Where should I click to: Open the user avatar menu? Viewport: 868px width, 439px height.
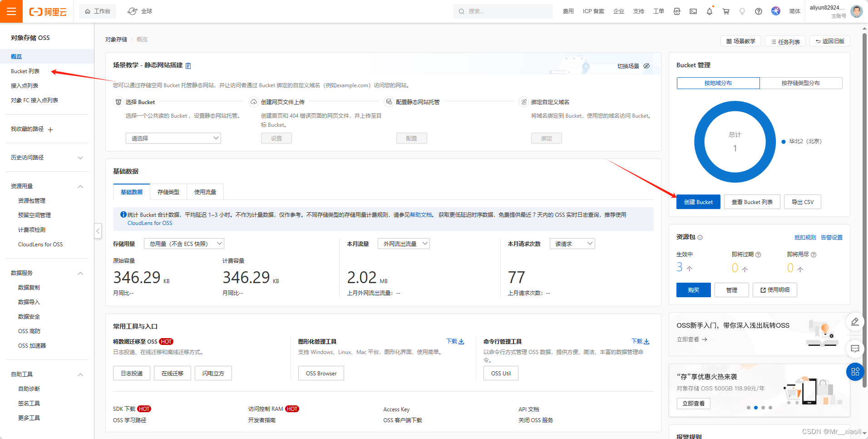point(857,11)
